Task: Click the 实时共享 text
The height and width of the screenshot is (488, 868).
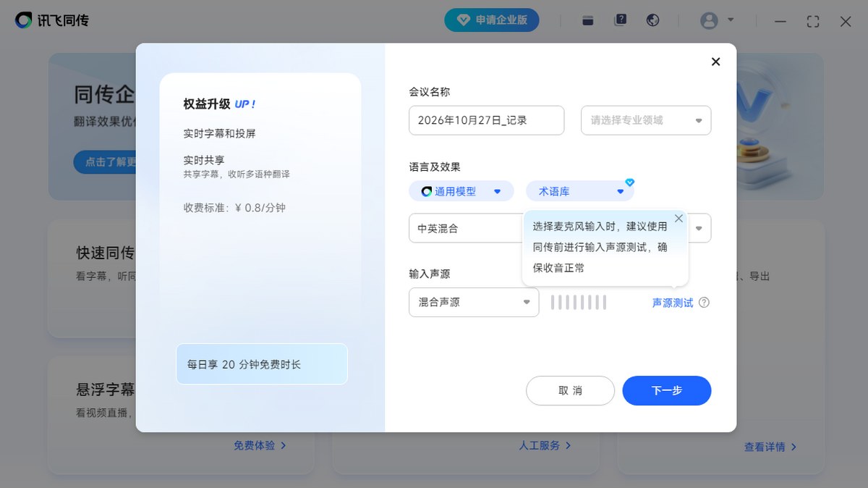Action: [x=204, y=160]
